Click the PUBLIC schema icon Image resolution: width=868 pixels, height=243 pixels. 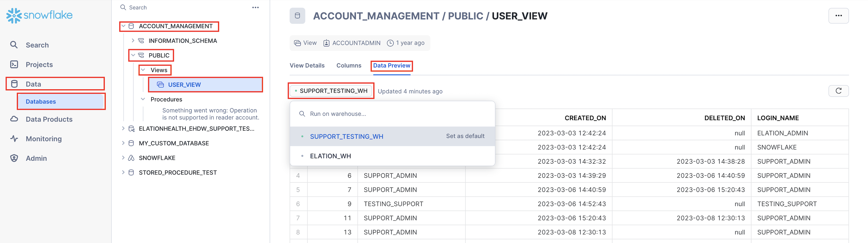141,55
